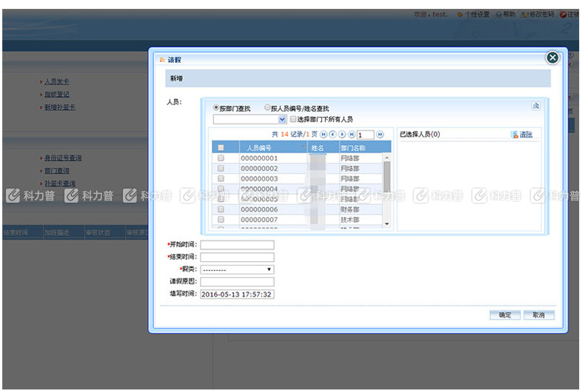Click the cell 000000006
Screen dimensions: 585x392
(259, 209)
